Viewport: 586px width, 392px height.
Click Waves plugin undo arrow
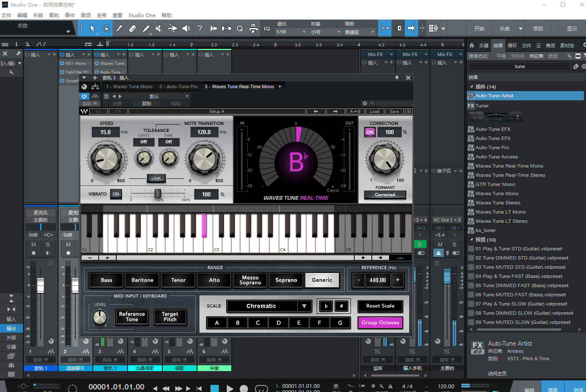[x=99, y=112]
